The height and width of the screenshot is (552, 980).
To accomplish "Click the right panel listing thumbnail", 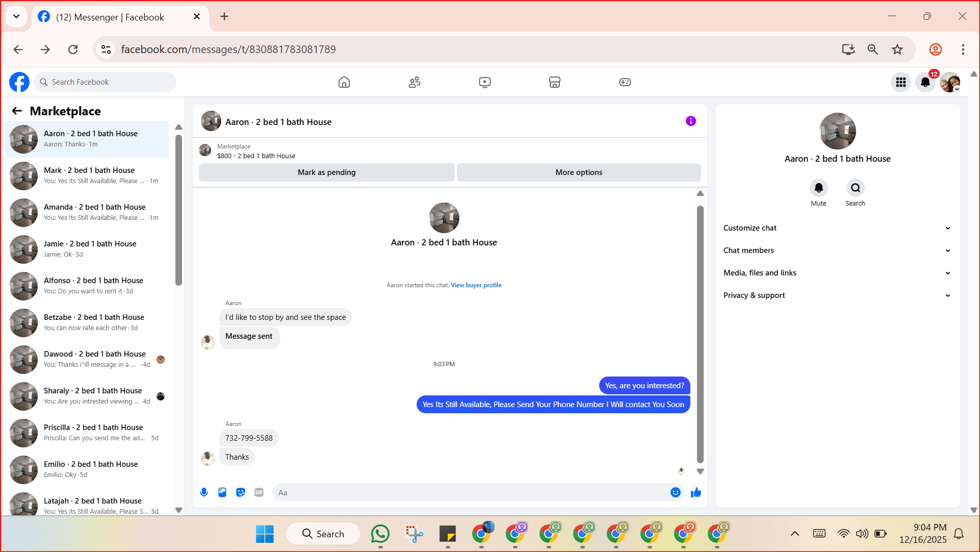I will click(838, 131).
